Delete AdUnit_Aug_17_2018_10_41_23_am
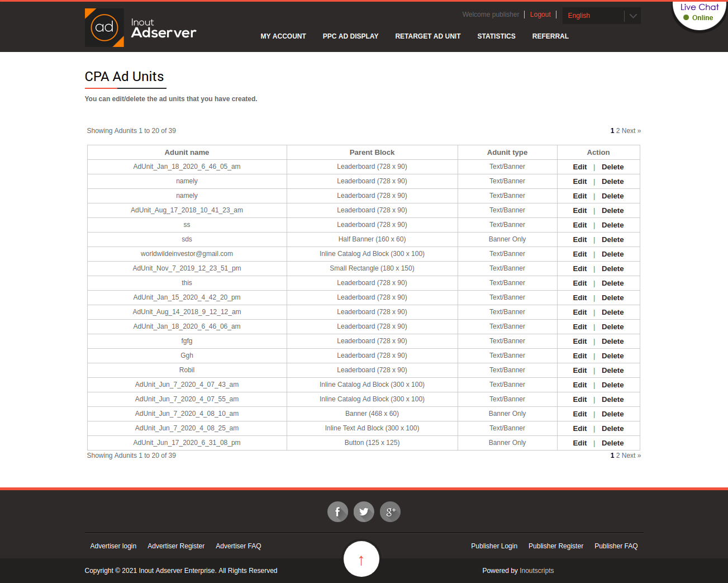 pyautogui.click(x=612, y=211)
